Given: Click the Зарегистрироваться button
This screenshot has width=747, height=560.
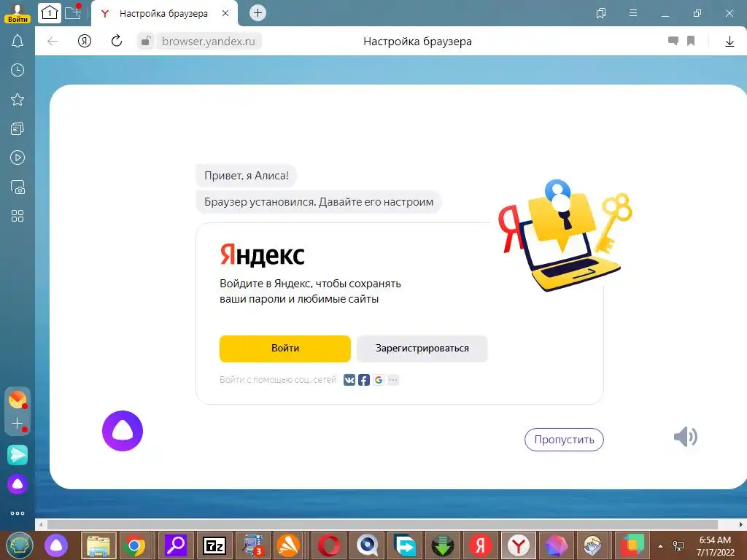Looking at the screenshot, I should (422, 348).
